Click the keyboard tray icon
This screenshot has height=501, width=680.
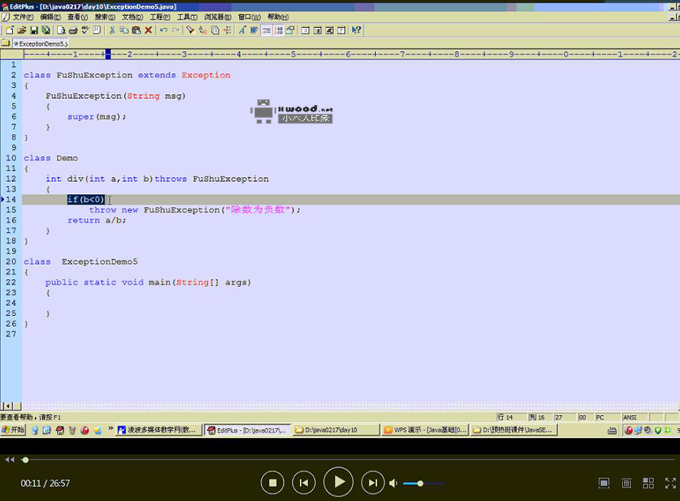click(612, 430)
